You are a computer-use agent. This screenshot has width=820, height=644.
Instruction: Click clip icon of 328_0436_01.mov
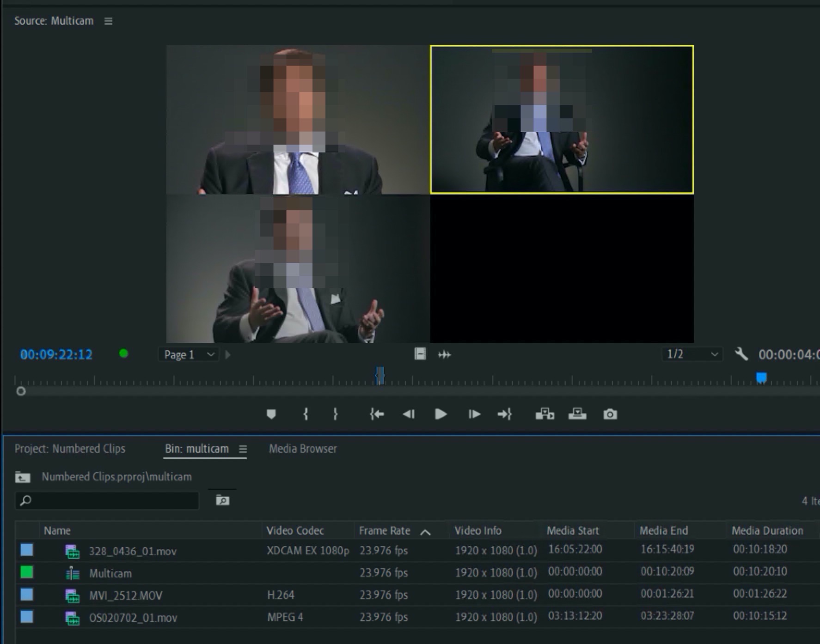72,551
